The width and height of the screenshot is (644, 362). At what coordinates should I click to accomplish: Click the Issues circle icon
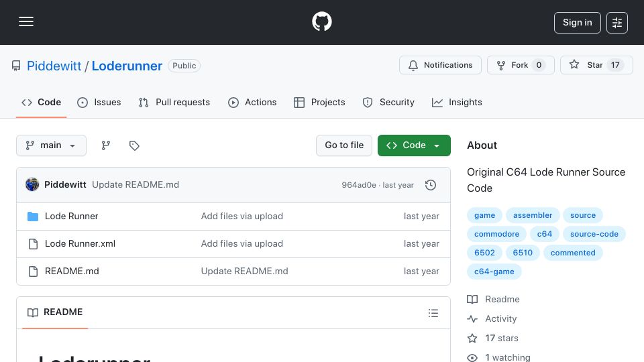(82, 103)
